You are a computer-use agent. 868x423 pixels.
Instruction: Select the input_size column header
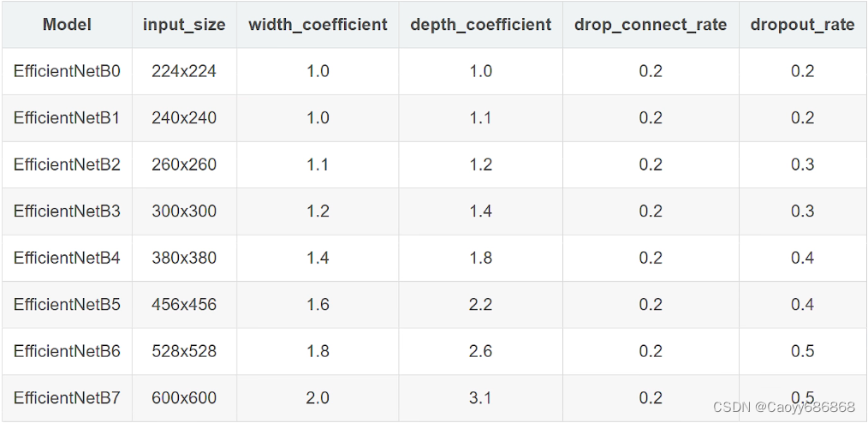184,25
